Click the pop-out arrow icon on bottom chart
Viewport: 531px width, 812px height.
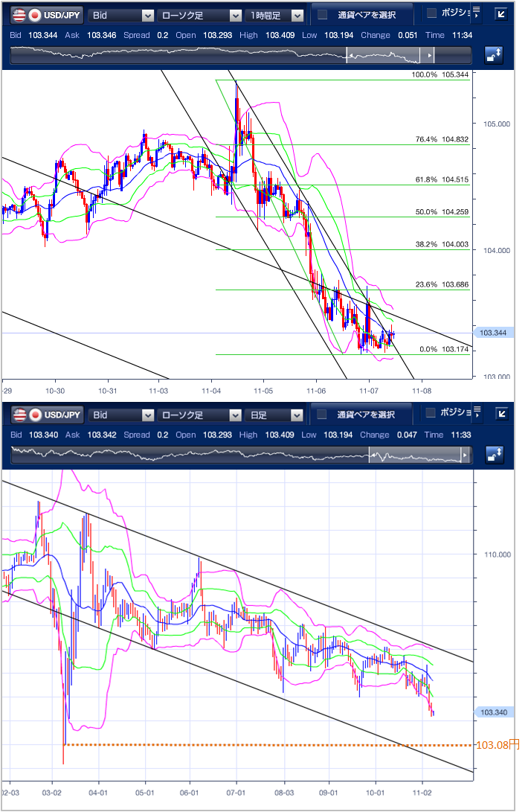[503, 415]
